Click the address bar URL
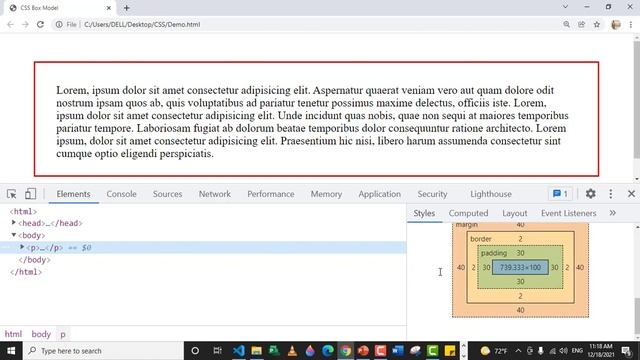The height and width of the screenshot is (360, 640). 142,24
